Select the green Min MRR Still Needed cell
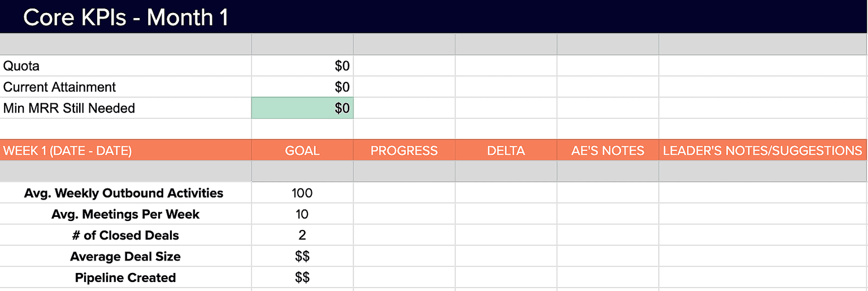 [302, 108]
